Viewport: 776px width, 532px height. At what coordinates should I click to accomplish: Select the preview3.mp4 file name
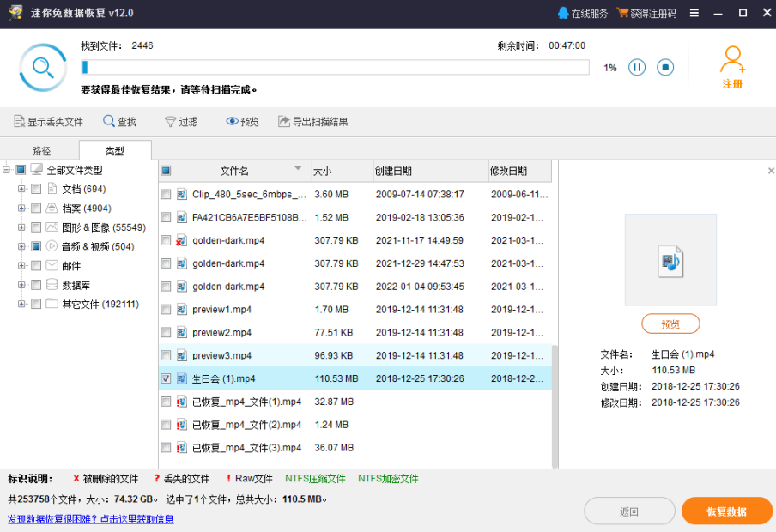(x=221, y=355)
